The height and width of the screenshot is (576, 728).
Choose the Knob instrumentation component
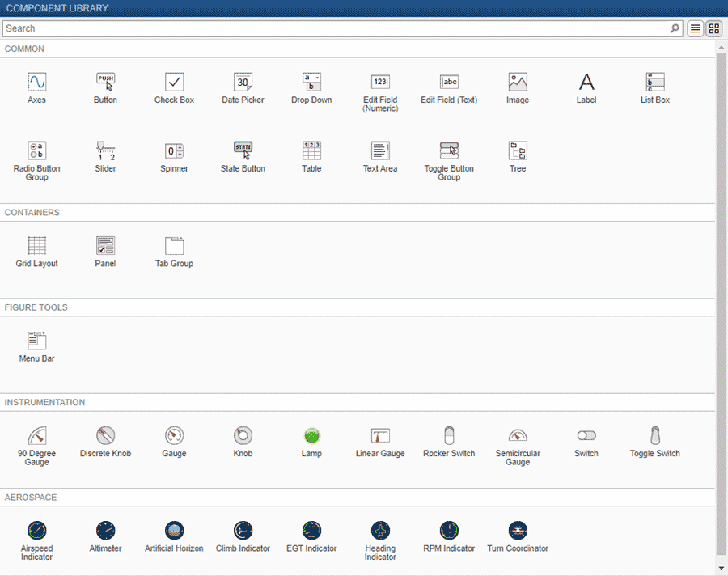(x=243, y=435)
